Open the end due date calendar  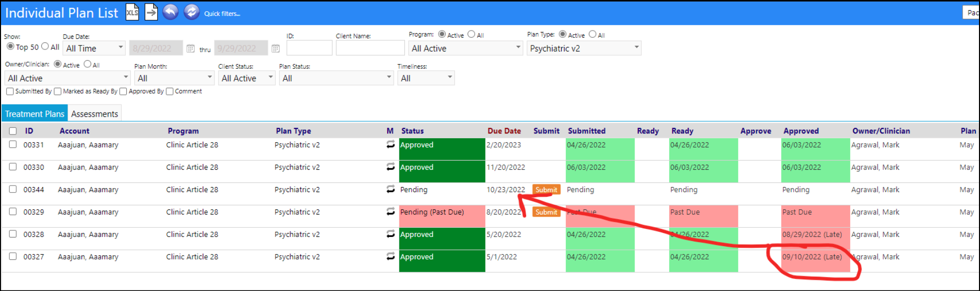[276, 48]
